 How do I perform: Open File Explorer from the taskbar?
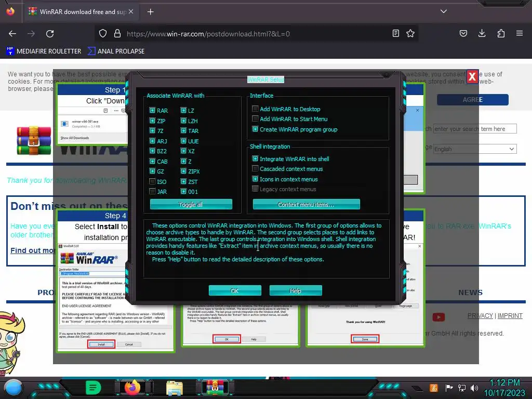175,388
